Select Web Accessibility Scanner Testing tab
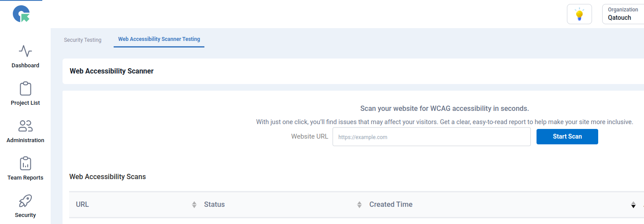Image resolution: width=644 pixels, height=224 pixels. coord(159,39)
